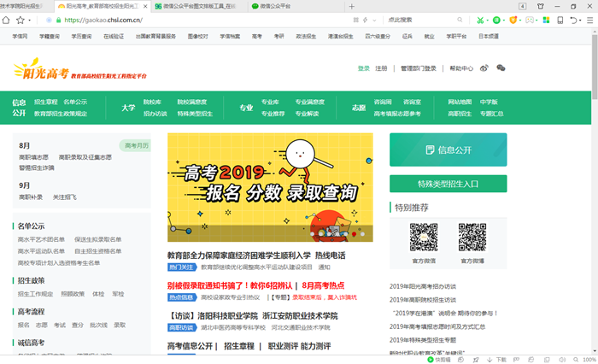The image size is (598, 364).
Task: Expand the scissors screenshot dropdown arrow
Action: (488, 21)
